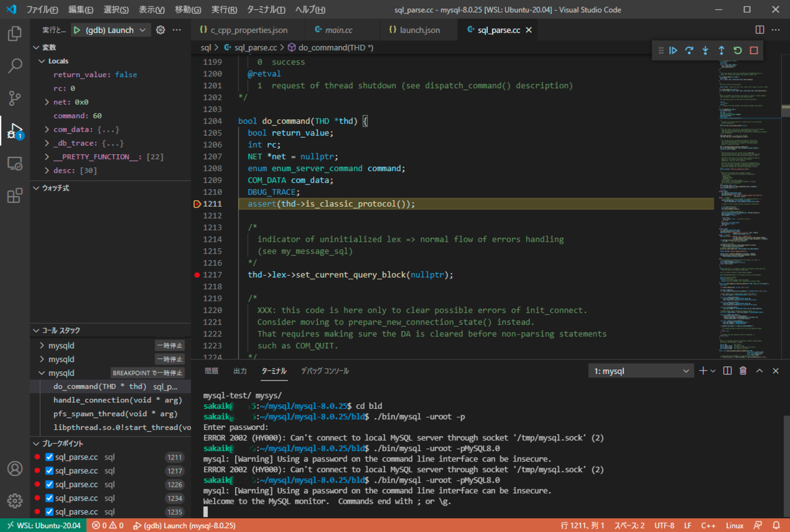Open the ファイル(F) menu
Viewport: 790px width, 532px height.
[42, 10]
